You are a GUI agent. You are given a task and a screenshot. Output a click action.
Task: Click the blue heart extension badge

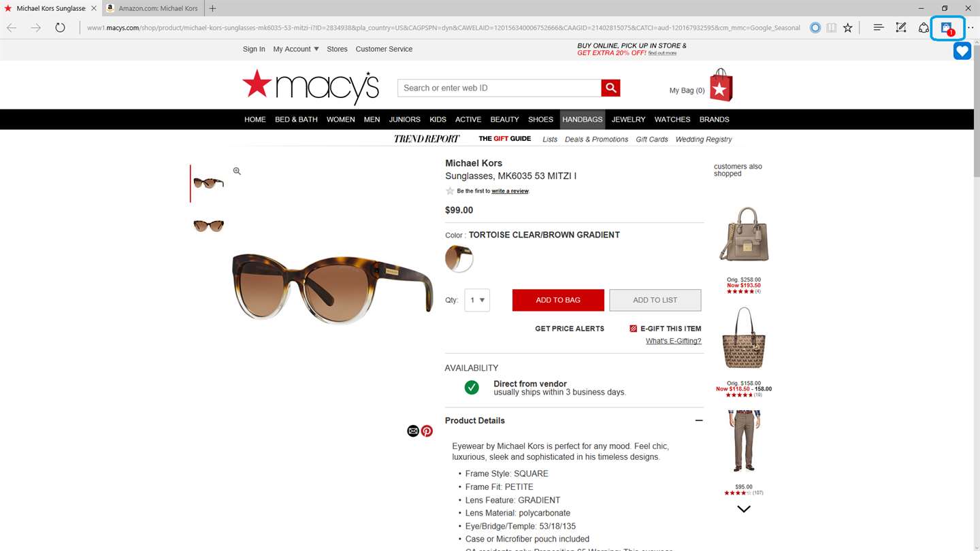pyautogui.click(x=962, y=50)
